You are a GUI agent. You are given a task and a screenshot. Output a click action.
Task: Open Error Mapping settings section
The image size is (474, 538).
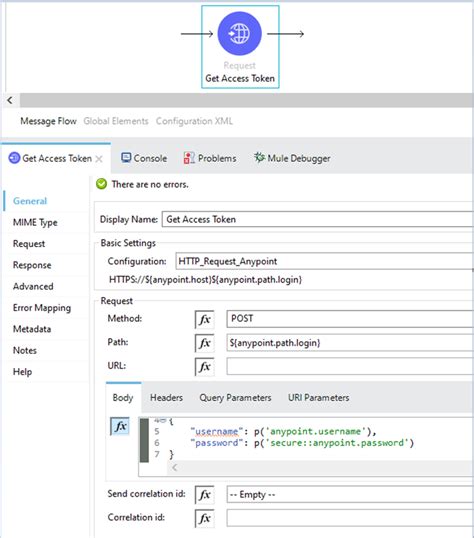(42, 308)
